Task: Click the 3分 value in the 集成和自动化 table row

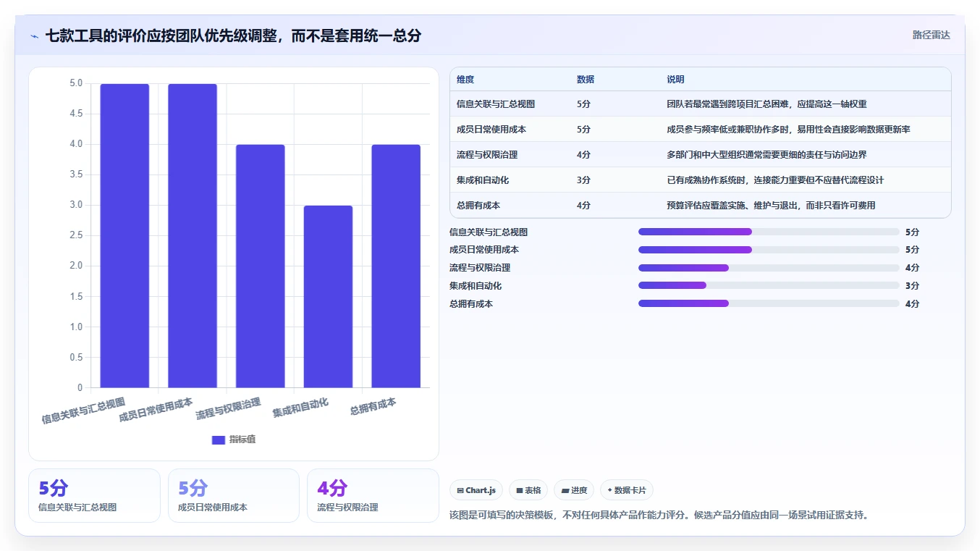Action: point(583,180)
